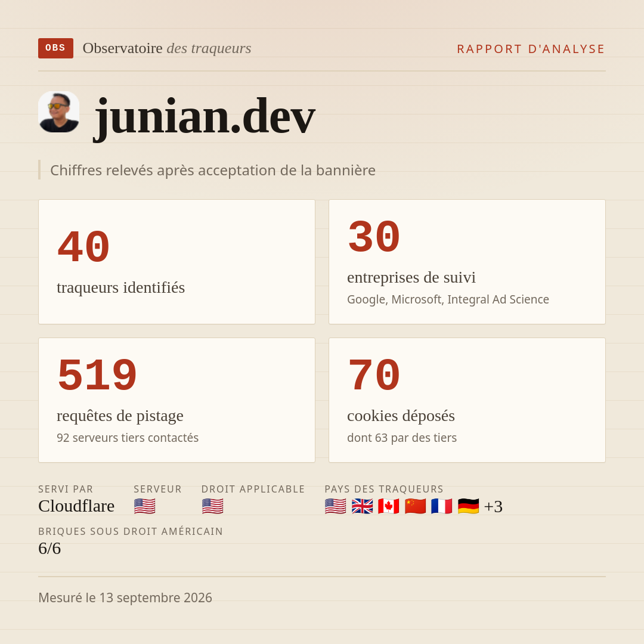The image size is (644, 644).
Task: Click the 6/6 value
Action: pyautogui.click(x=49, y=549)
